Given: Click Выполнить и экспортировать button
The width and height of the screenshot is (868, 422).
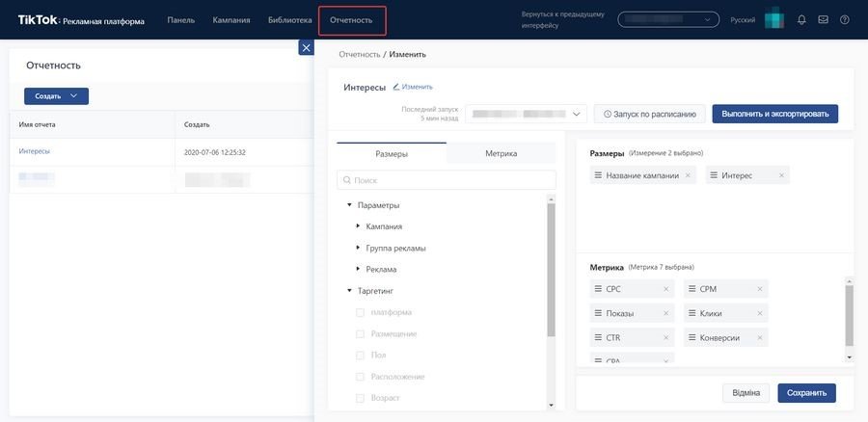Looking at the screenshot, I should coord(775,114).
